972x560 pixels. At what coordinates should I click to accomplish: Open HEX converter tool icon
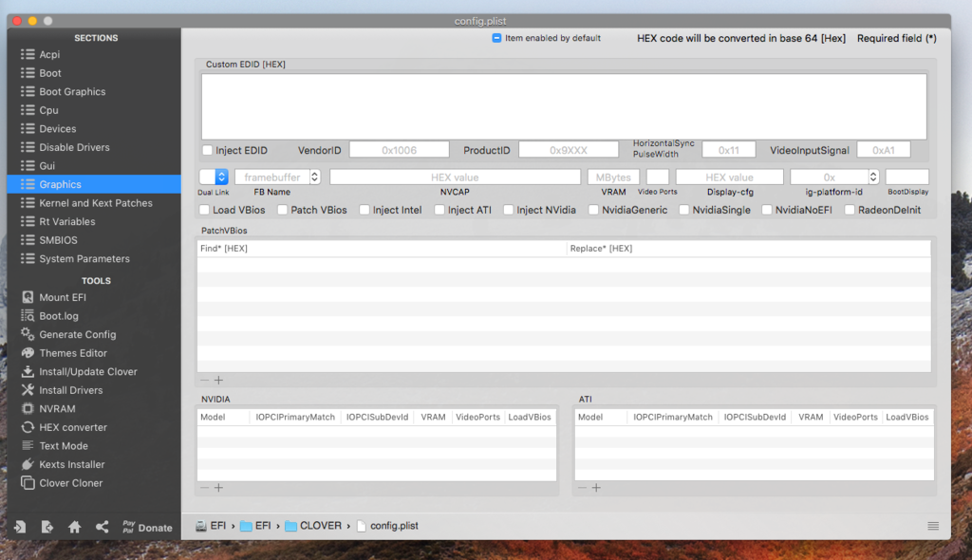[28, 427]
